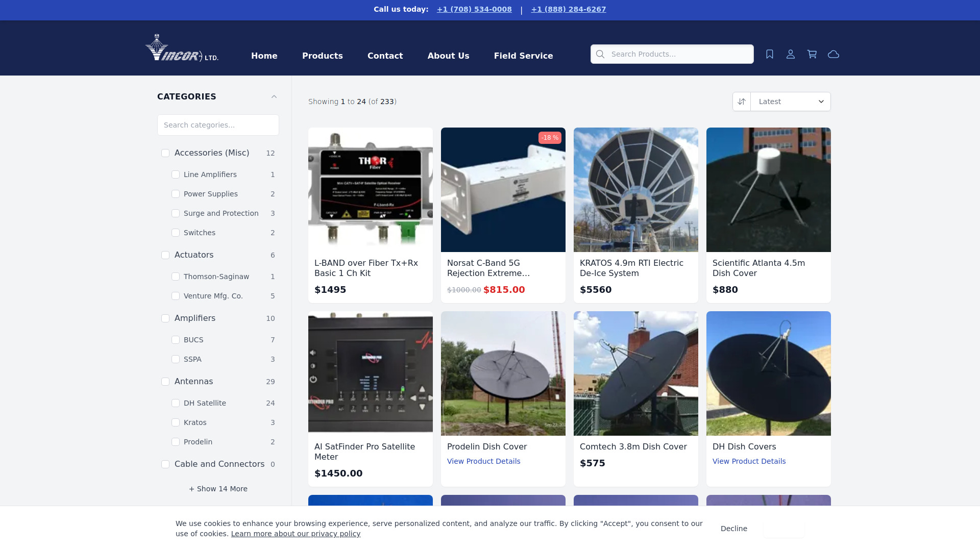Check Thomson-Saginaw subcategory
Viewport: 980px width, 551px height.
pos(176,277)
